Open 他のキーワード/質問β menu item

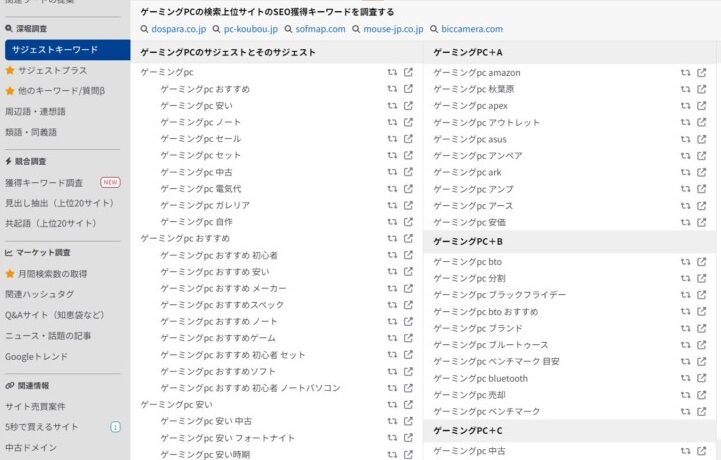[x=62, y=91]
